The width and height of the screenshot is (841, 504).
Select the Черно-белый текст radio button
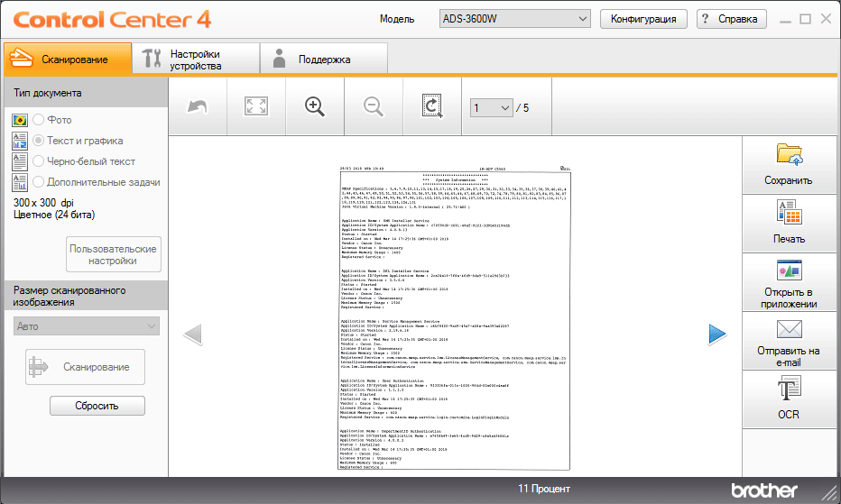click(39, 160)
